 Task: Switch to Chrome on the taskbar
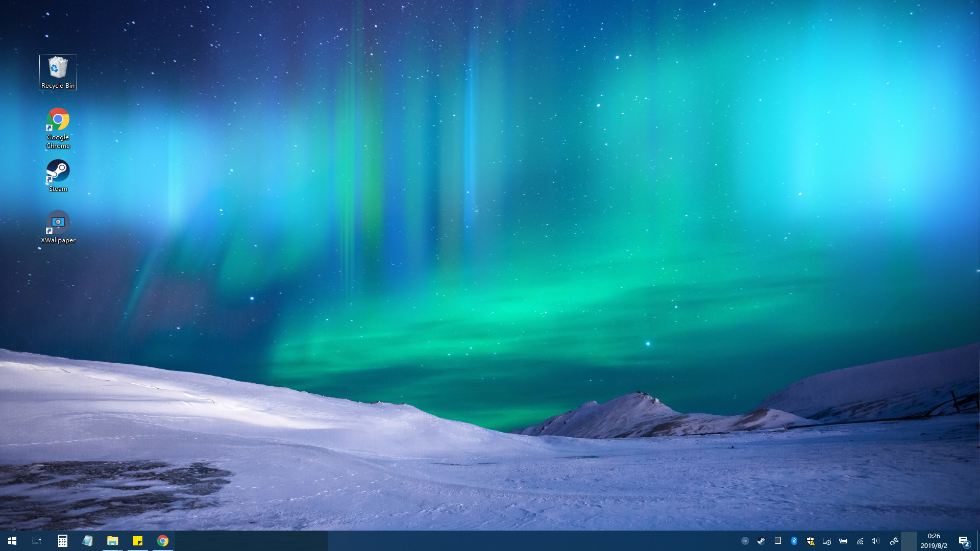click(x=163, y=541)
